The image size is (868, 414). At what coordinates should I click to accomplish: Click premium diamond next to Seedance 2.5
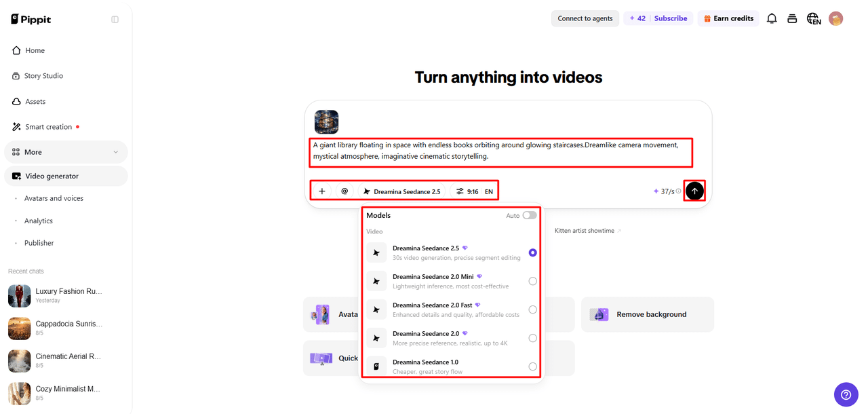coord(465,248)
